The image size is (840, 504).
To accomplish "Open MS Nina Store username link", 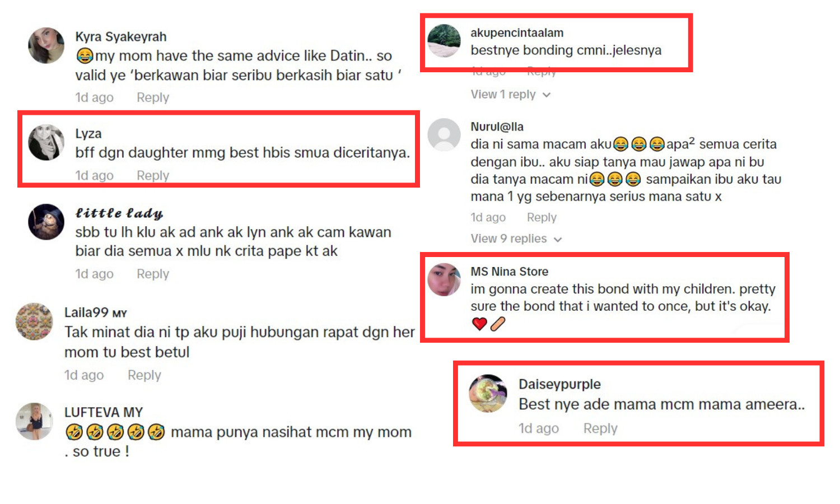I will [509, 272].
